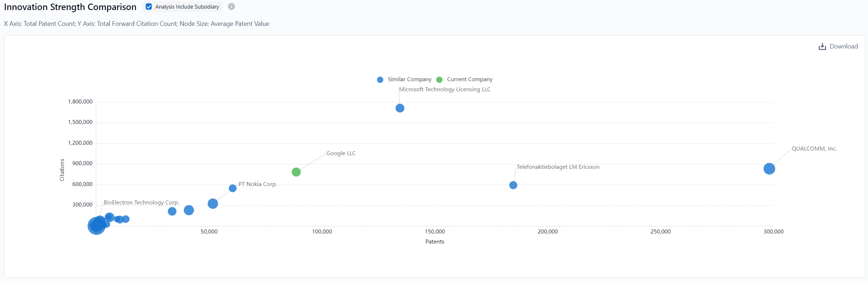Click the BioElectron Technology Corp. label

coord(141,203)
